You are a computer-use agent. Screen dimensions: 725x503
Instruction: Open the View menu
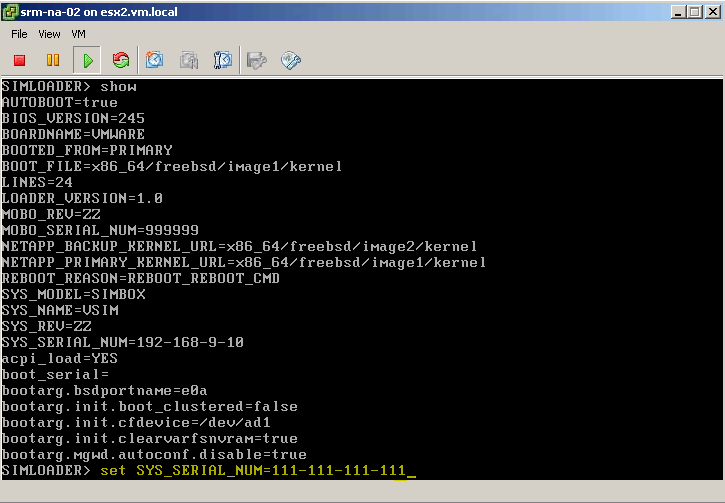[x=49, y=34]
